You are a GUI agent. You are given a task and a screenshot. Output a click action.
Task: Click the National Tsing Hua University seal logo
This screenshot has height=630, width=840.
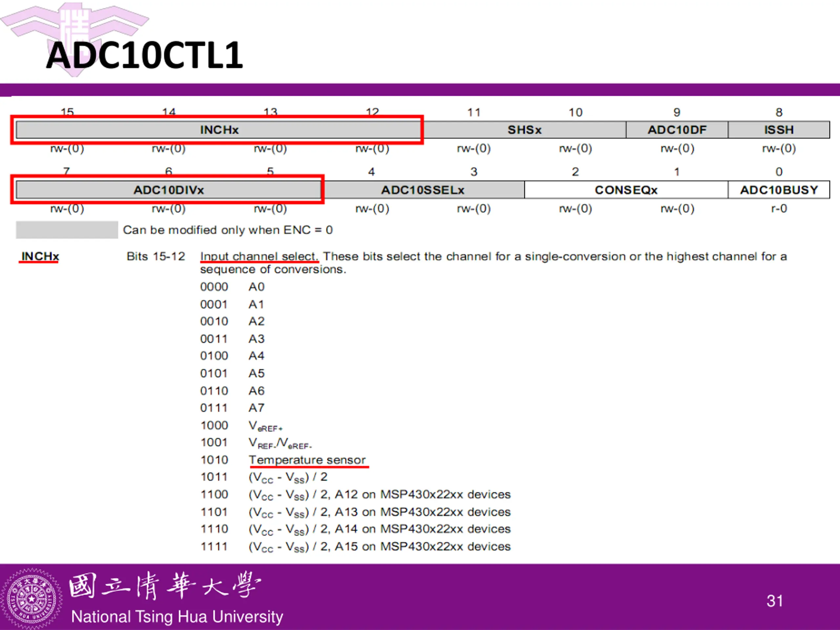[x=32, y=599]
